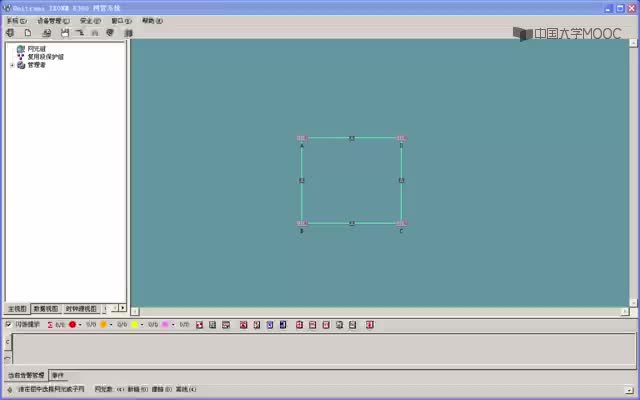Image resolution: width=640 pixels, height=400 pixels.
Task: Select the 网元组 tree node
Action: [36, 49]
